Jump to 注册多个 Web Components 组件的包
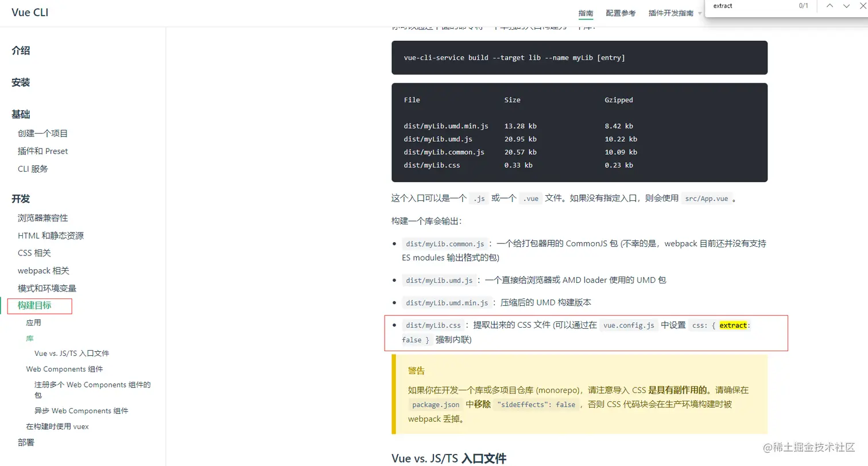 coord(92,390)
